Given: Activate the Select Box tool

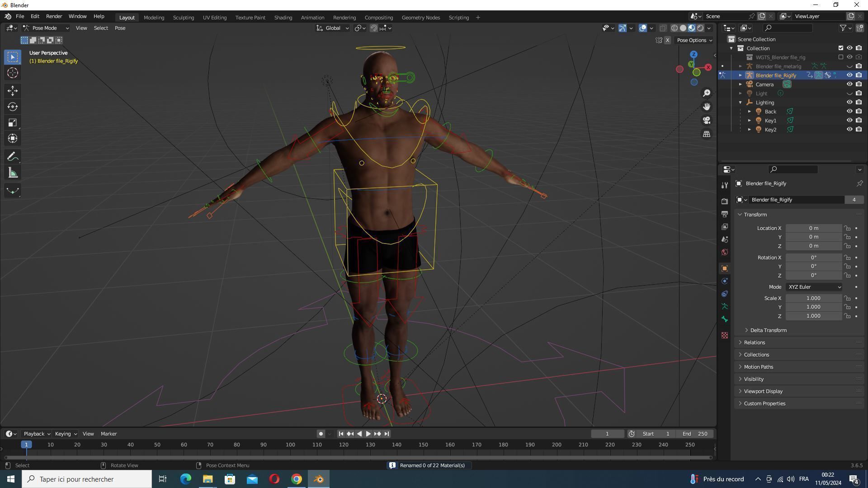Looking at the screenshot, I should (12, 57).
